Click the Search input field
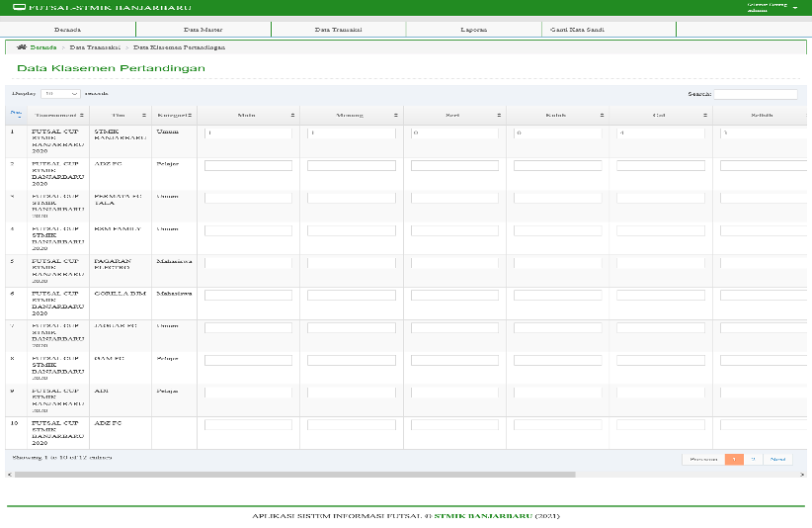The height and width of the screenshot is (528, 812). coord(756,94)
